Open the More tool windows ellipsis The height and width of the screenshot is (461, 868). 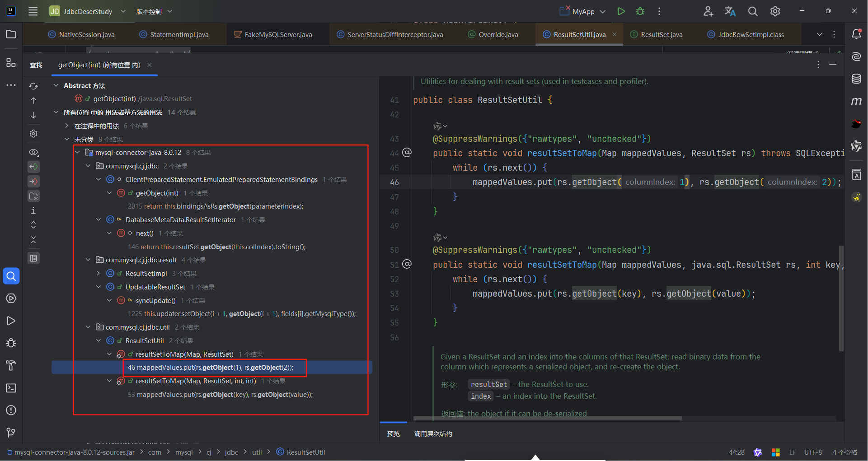(x=11, y=85)
